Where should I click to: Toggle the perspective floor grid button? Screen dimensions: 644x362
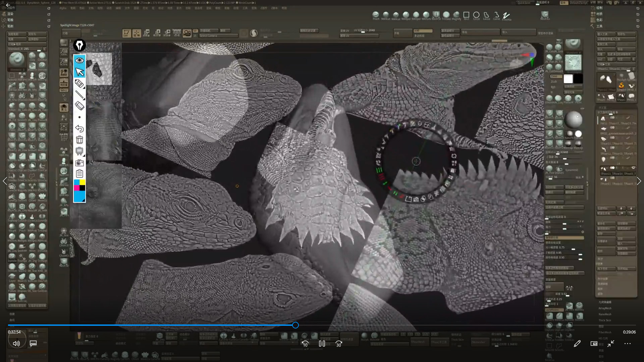(x=177, y=33)
